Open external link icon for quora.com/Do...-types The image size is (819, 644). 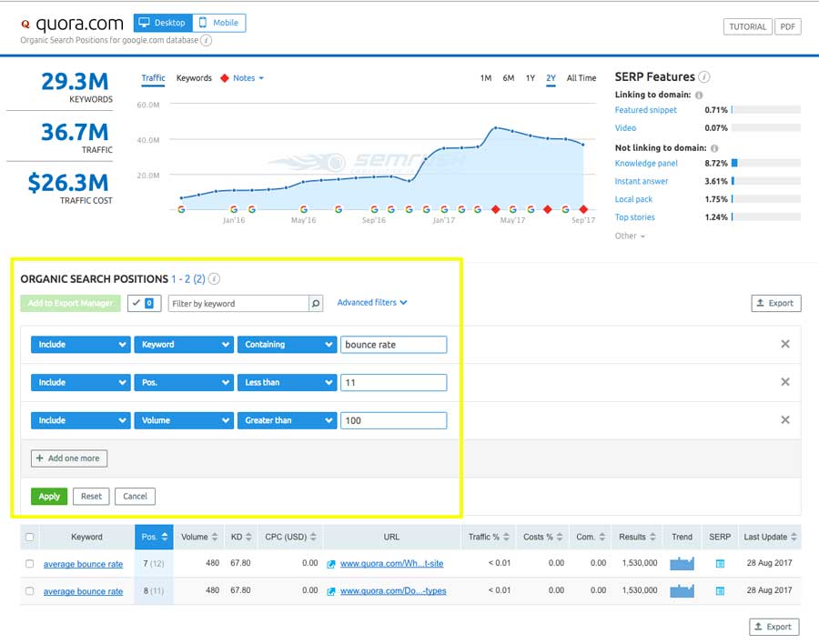point(330,591)
